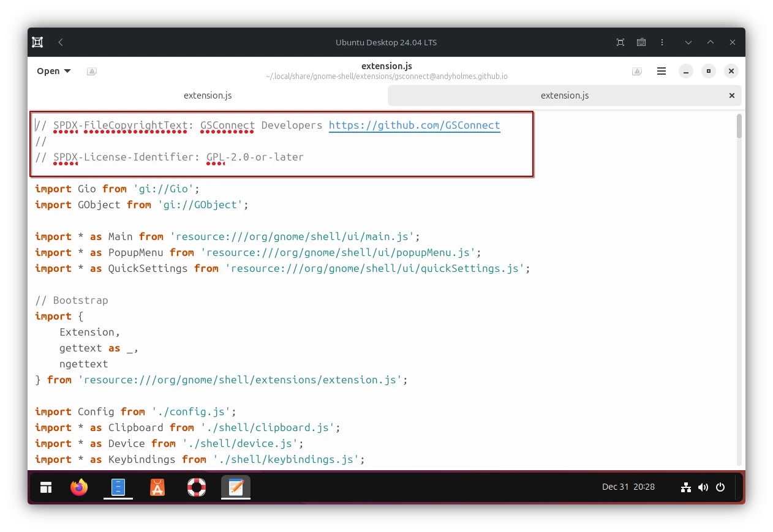Open the hamburger menu in gedit

662,71
